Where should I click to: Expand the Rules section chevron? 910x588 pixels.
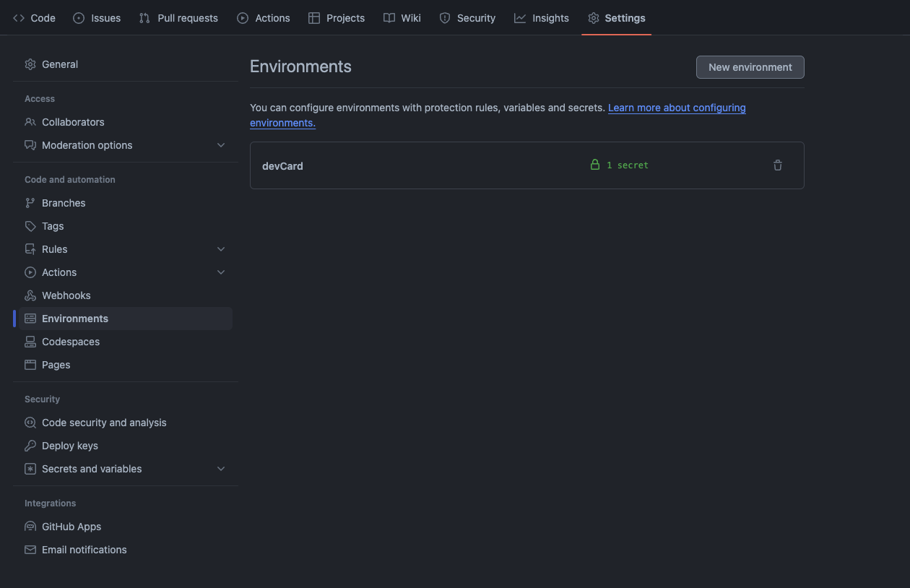[x=221, y=249]
